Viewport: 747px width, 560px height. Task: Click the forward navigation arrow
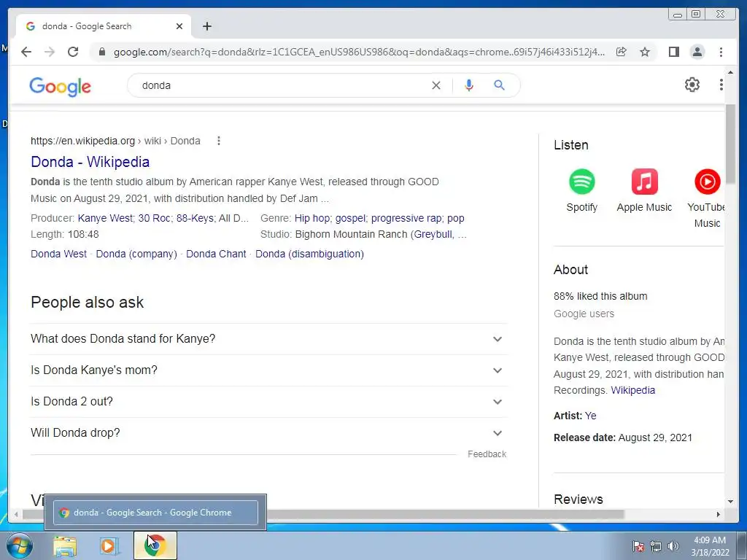click(x=50, y=52)
